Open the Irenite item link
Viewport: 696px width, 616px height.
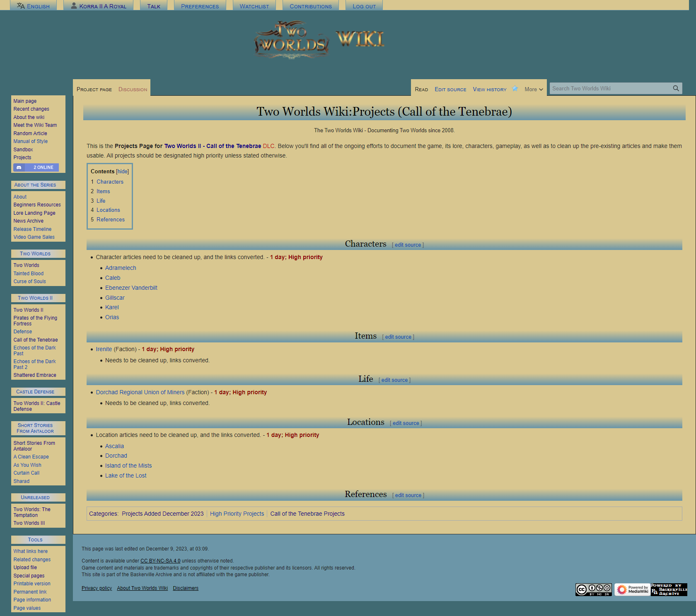tap(104, 349)
